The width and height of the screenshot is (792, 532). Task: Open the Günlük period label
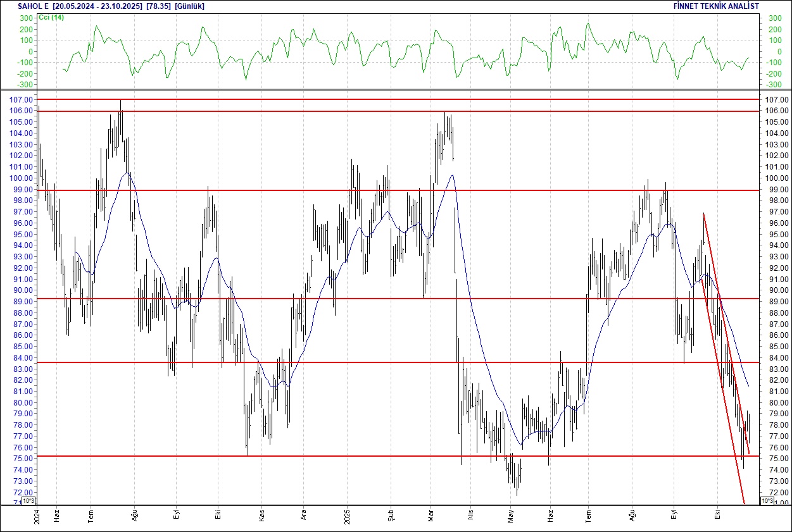[x=189, y=6]
